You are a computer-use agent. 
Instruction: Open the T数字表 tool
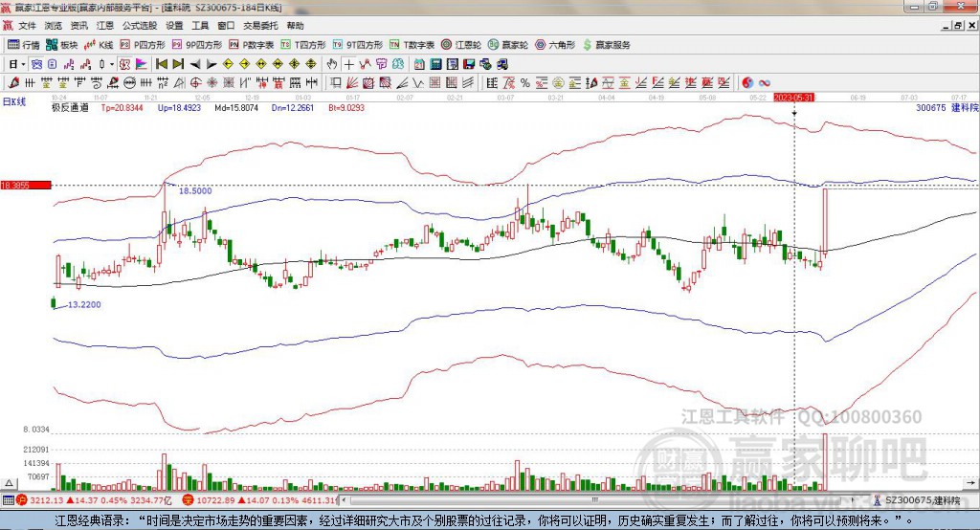(412, 45)
